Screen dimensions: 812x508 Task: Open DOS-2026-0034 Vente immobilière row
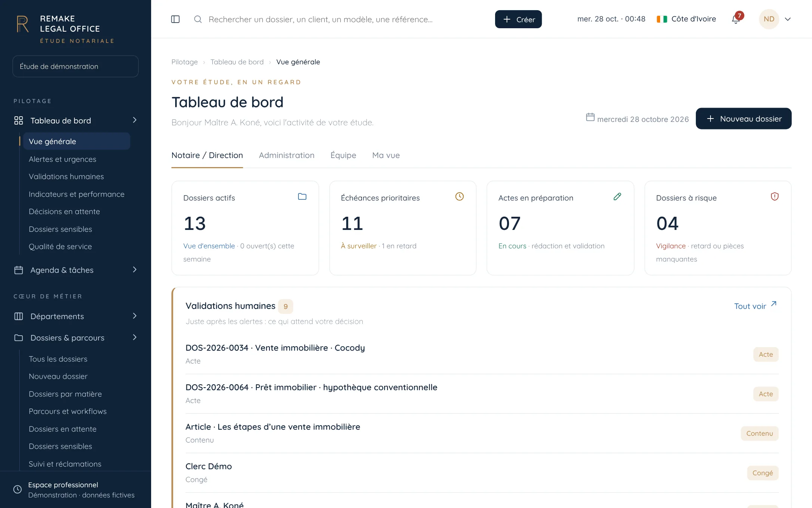[x=482, y=354]
